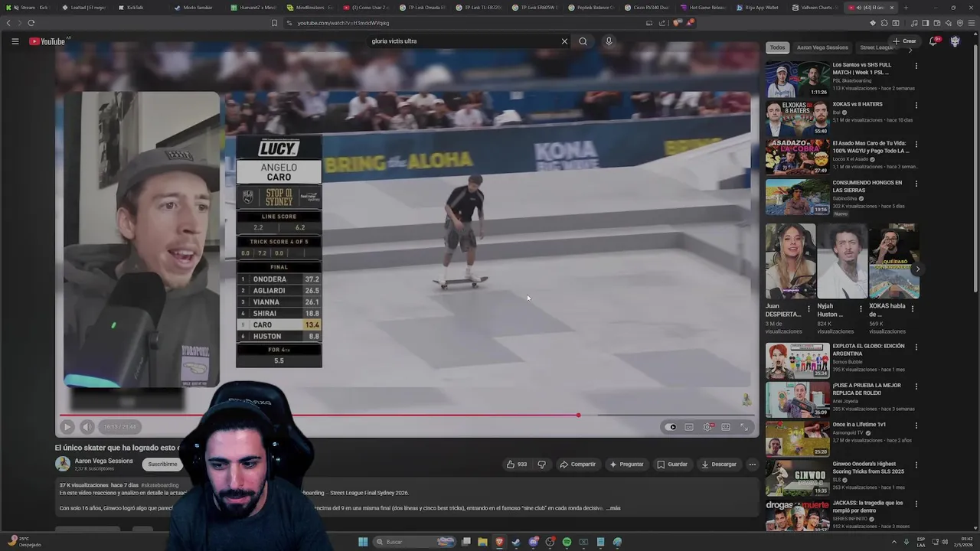The height and width of the screenshot is (551, 980).
Task: Open the Aaron Vega Sessions channel name
Action: pos(103,461)
